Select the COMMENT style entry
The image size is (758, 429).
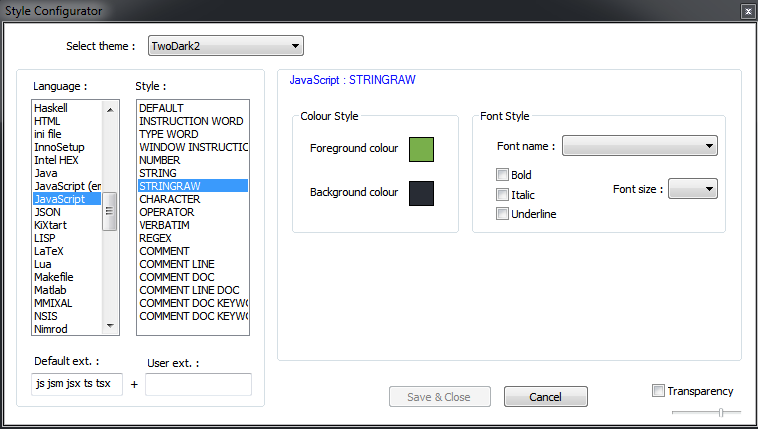193,251
